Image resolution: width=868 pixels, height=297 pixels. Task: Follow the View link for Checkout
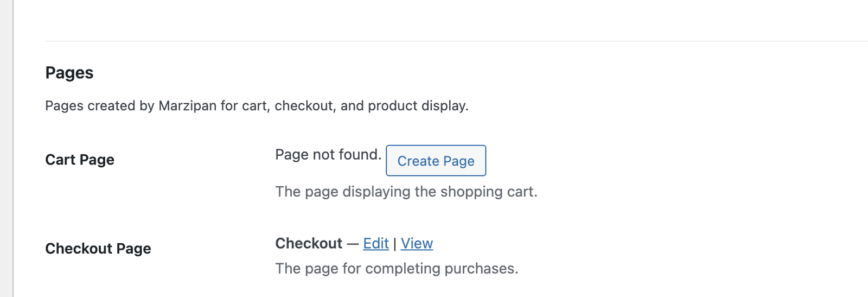417,243
